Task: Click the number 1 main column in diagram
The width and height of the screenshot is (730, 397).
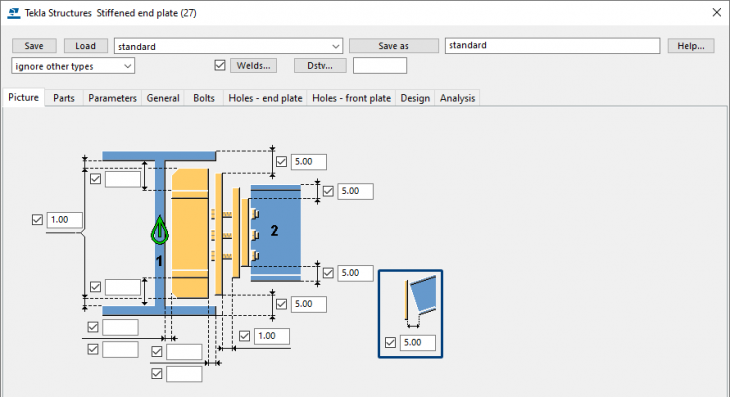Action: [x=159, y=261]
